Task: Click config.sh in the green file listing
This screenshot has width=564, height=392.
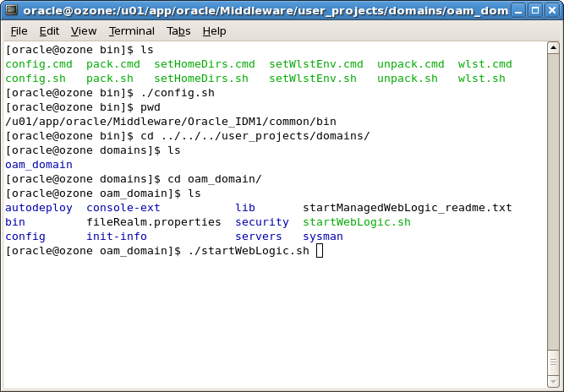Action: (36, 79)
